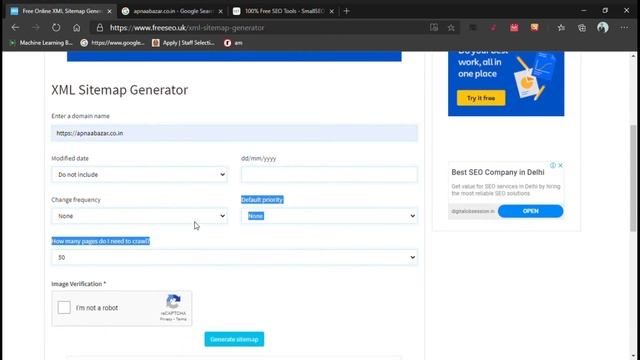Click OPEN button in SEO ad
Screen dimensions: 640x360
(x=531, y=211)
